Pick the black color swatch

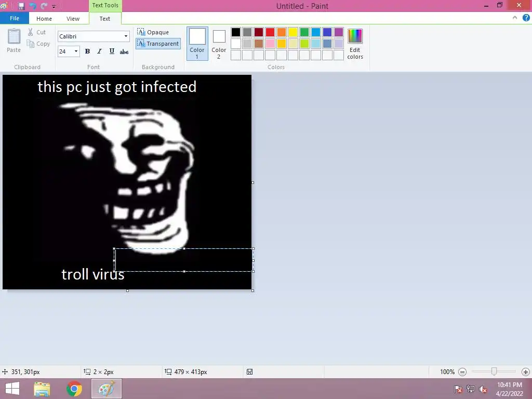coord(236,32)
